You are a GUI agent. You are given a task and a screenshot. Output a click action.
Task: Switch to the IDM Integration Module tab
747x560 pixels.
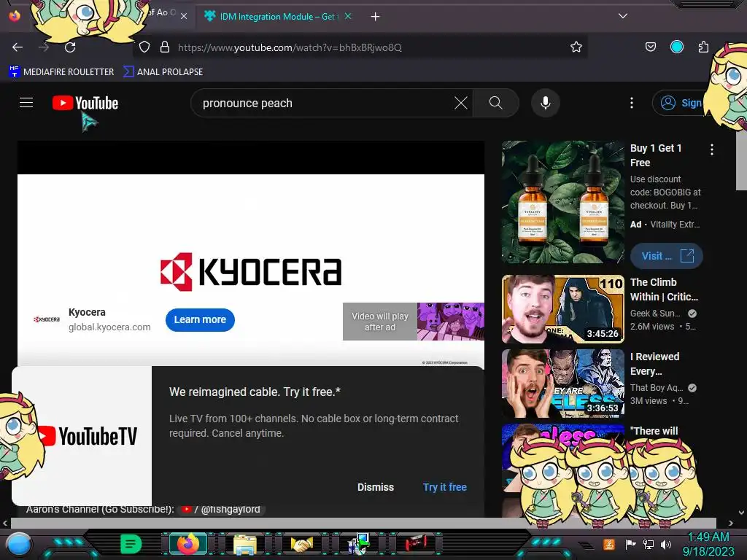[x=277, y=17]
